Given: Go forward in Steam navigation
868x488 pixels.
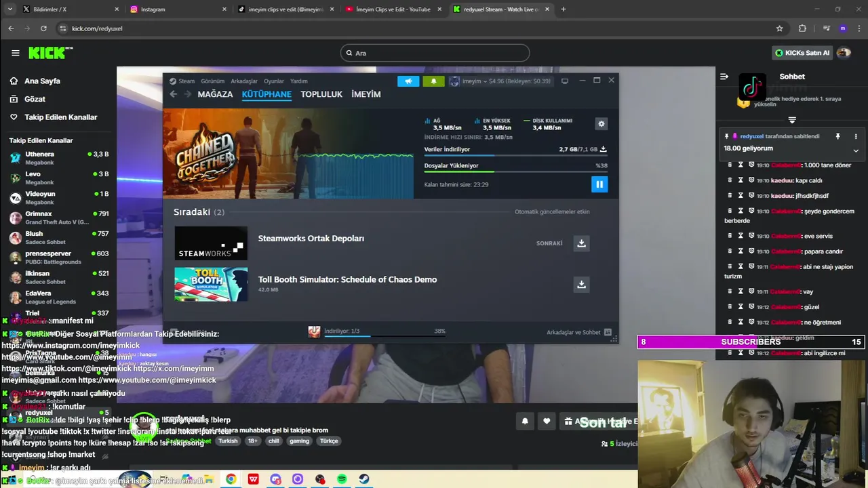Looking at the screenshot, I should [x=188, y=94].
